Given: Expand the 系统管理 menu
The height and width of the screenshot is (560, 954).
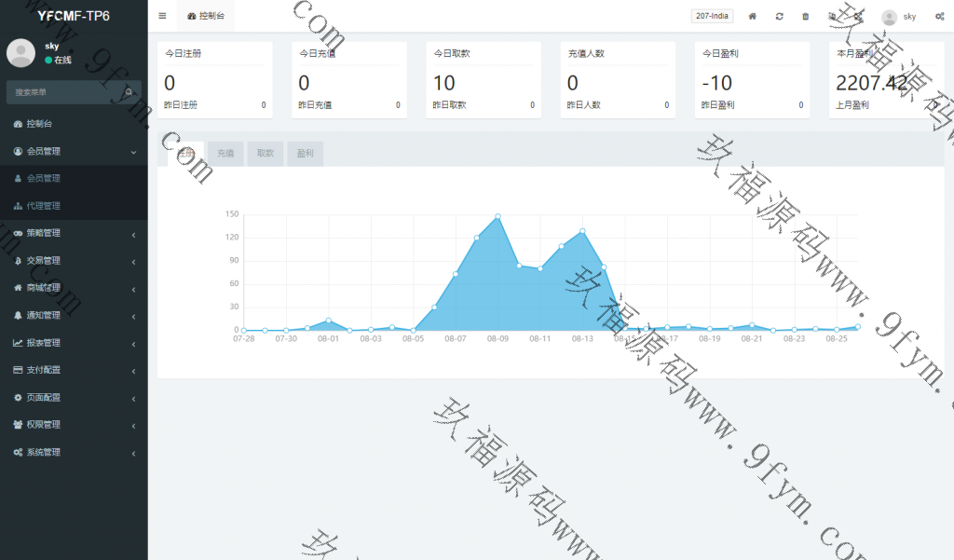Looking at the screenshot, I should coord(43,452).
